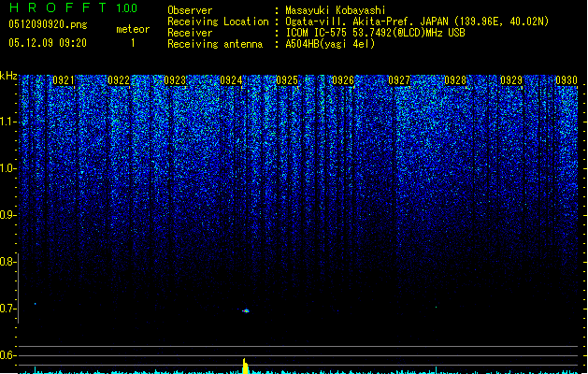The height and width of the screenshot is (374, 588).
Task: Click the 0922 time marker
Action: [119, 79]
